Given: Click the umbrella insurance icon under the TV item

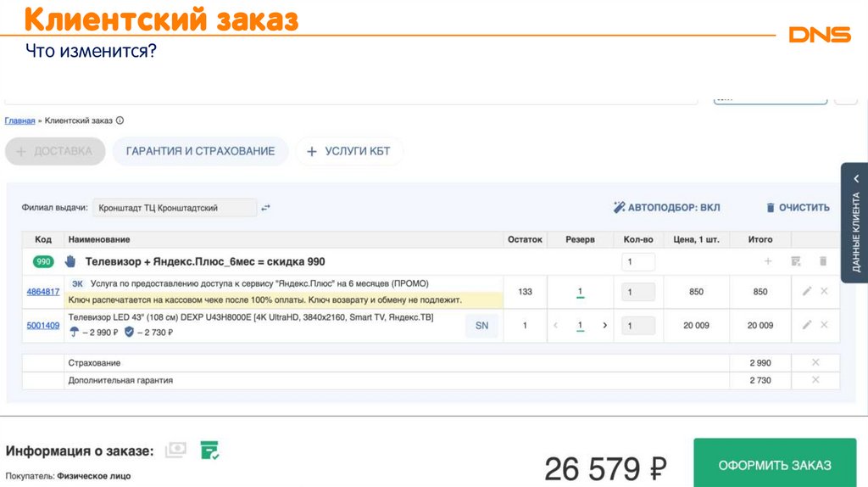Looking at the screenshot, I should pyautogui.click(x=75, y=332).
